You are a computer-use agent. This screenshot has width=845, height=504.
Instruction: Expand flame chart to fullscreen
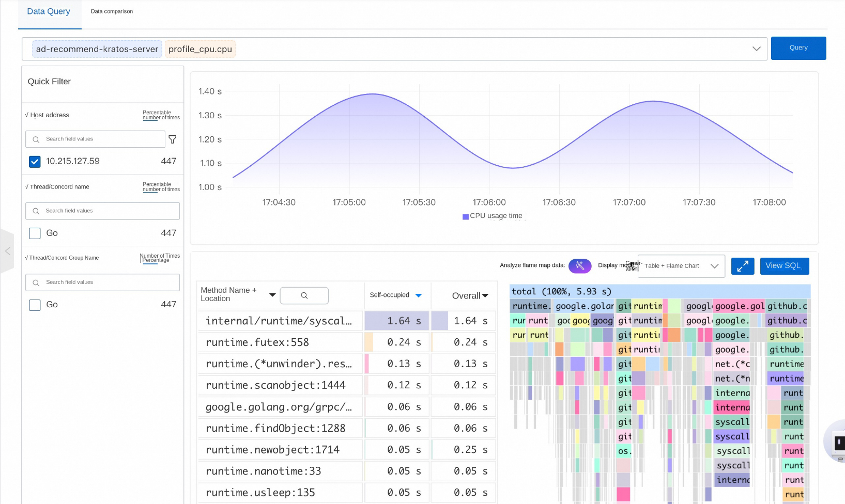[x=743, y=266]
